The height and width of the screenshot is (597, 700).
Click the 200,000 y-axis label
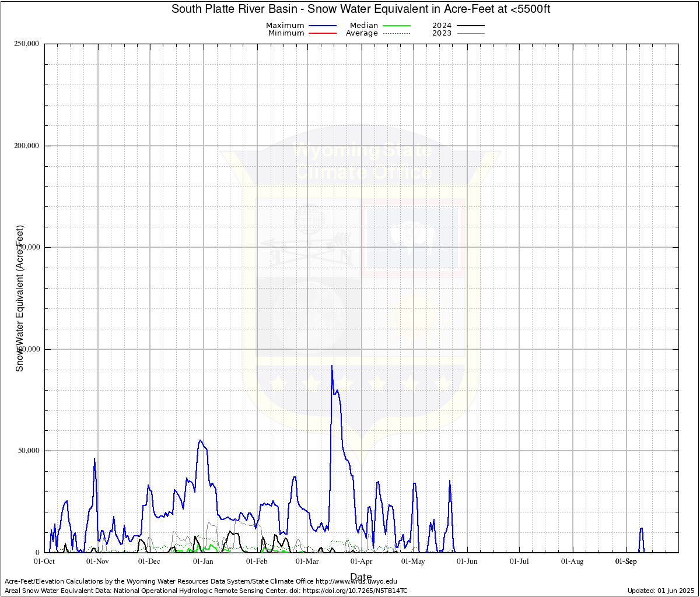pos(26,146)
